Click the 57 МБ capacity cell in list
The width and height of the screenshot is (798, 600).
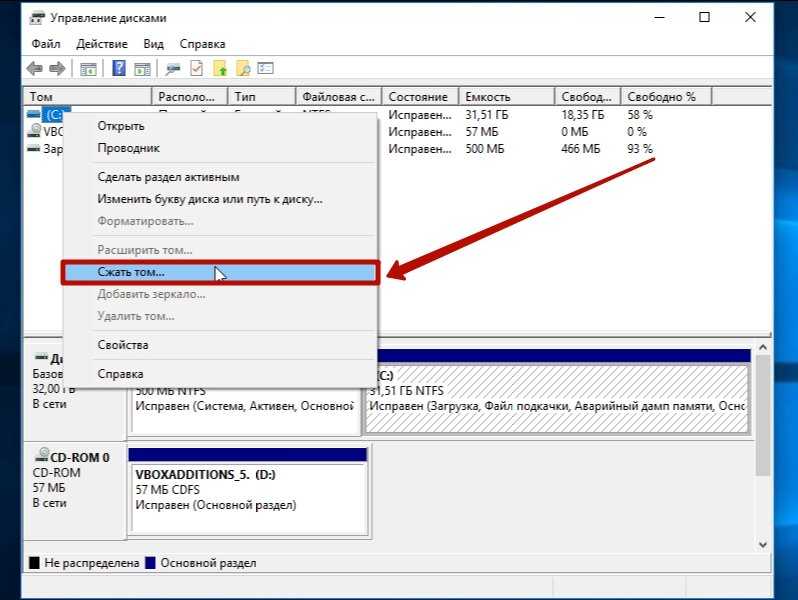[481, 132]
